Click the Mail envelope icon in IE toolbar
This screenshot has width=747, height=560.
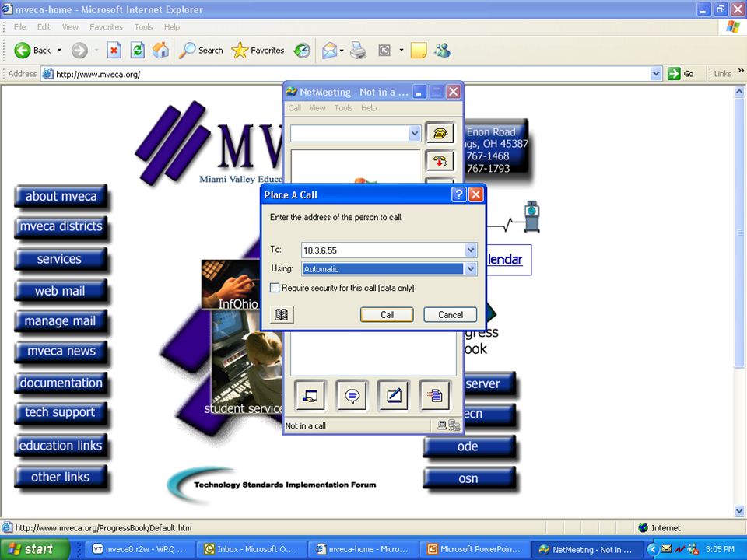point(329,50)
